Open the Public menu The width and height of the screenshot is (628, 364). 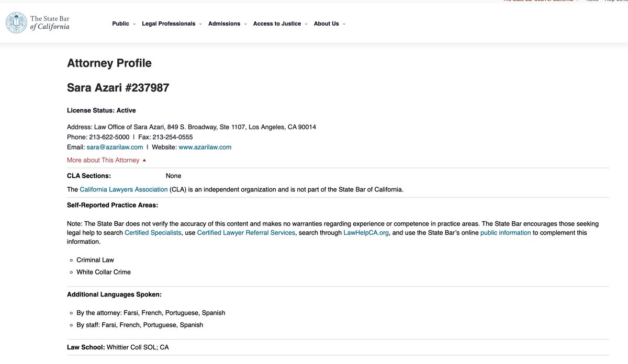tap(120, 24)
